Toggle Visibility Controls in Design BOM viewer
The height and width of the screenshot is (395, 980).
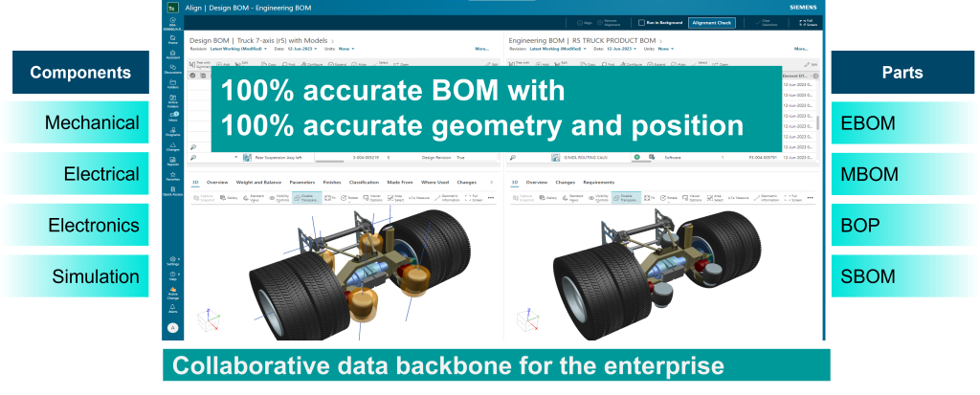click(281, 198)
